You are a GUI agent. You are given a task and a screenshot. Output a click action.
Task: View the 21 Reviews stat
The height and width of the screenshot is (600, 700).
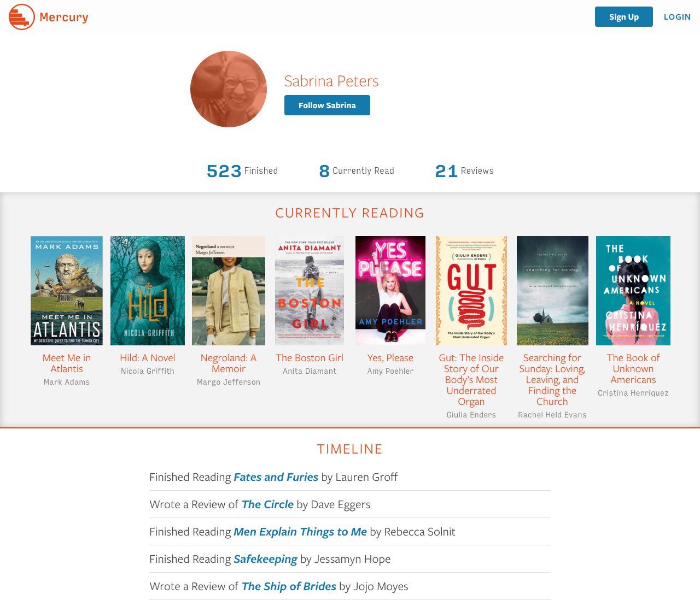[x=464, y=171]
